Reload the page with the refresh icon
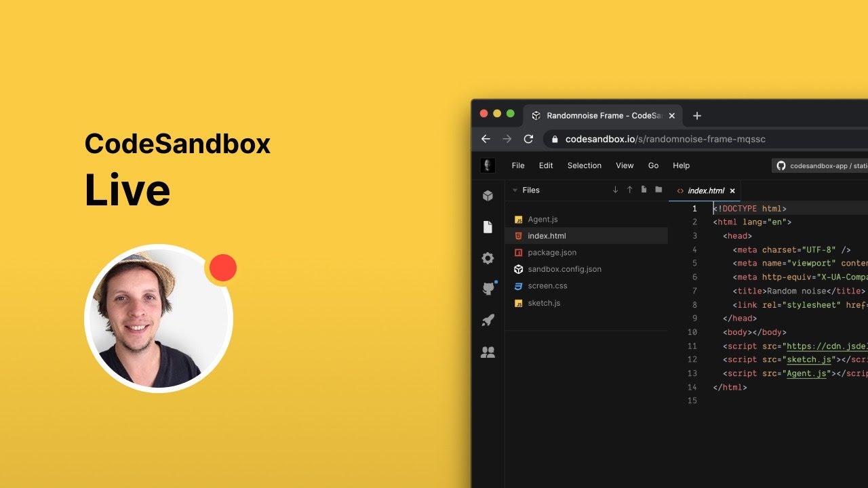Image resolution: width=868 pixels, height=488 pixels. click(x=528, y=139)
